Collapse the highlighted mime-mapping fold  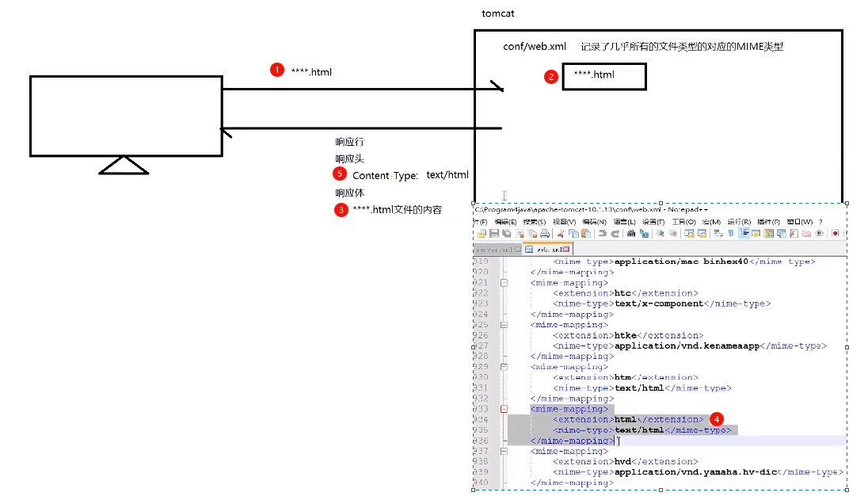504,409
